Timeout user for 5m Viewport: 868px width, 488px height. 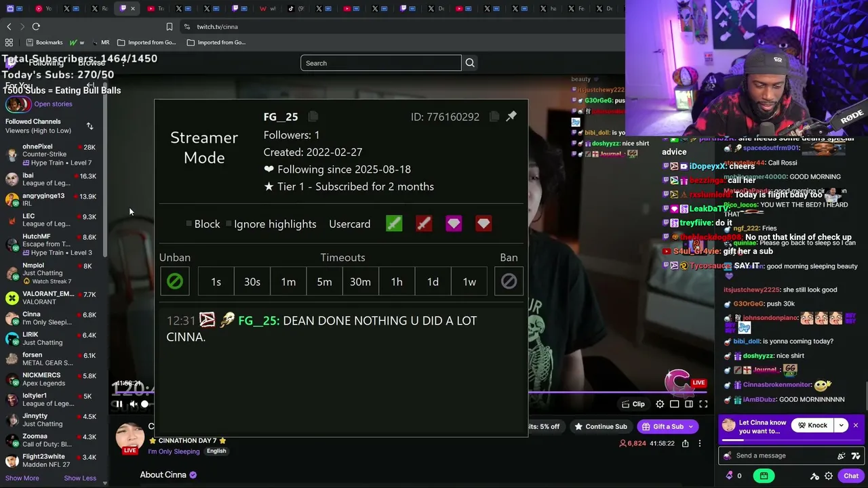tap(324, 281)
